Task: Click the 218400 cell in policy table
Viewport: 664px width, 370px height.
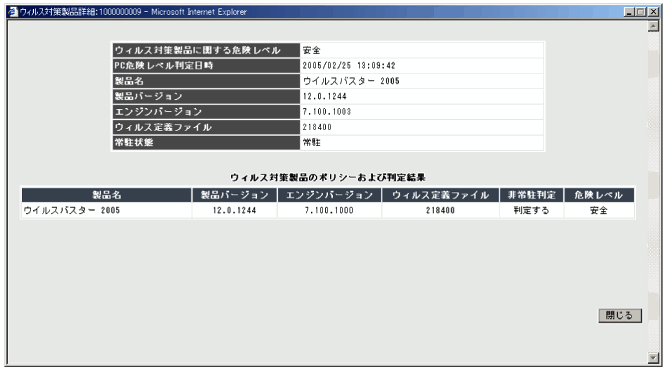Action: pyautogui.click(x=440, y=210)
